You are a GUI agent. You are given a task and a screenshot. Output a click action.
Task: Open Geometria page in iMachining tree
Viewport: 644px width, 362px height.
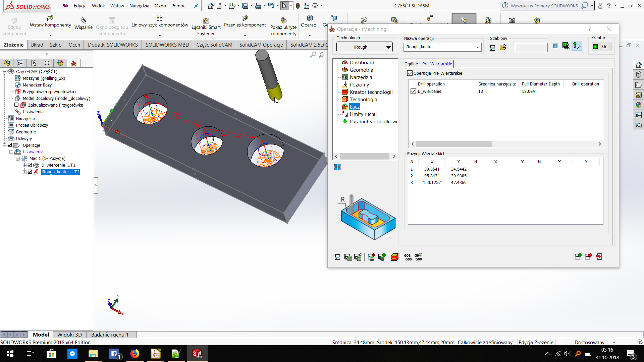point(361,70)
